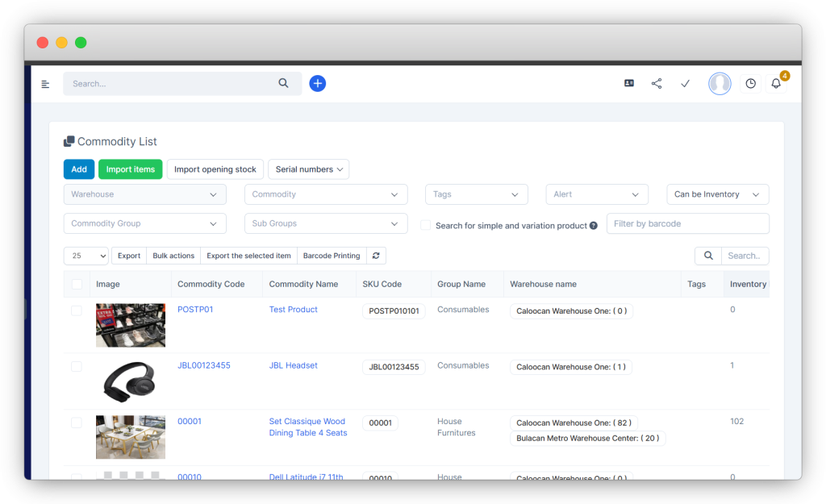Expand the Warehouse filter dropdown

click(144, 194)
